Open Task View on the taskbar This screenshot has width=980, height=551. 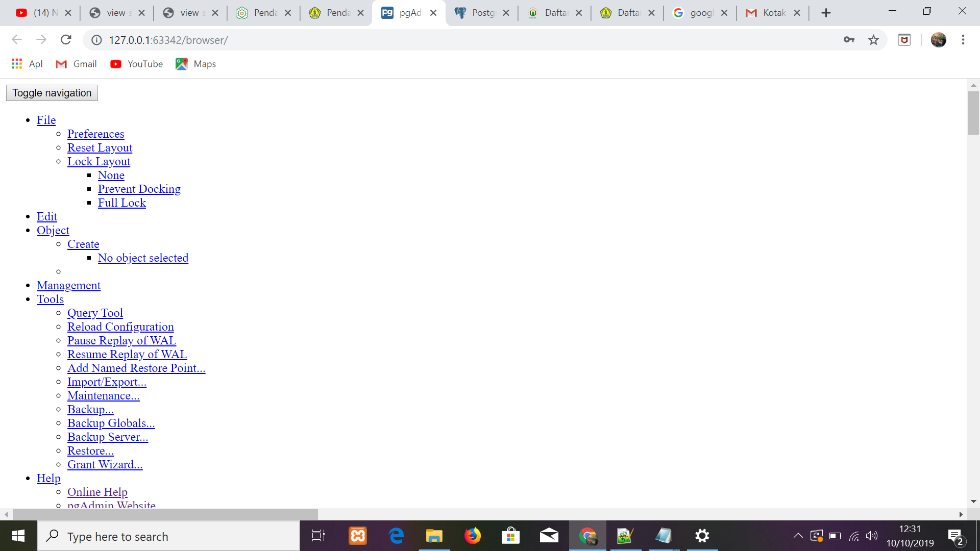tap(318, 536)
